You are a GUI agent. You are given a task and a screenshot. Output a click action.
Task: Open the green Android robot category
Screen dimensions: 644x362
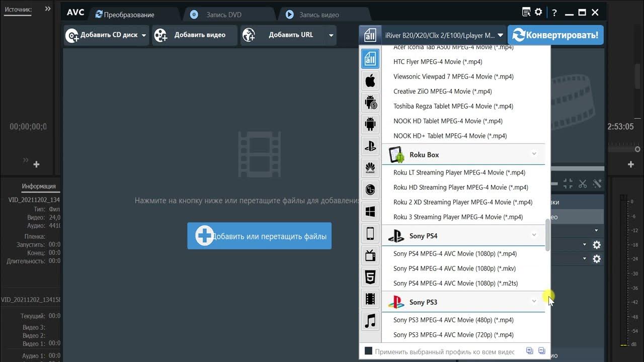370,123
